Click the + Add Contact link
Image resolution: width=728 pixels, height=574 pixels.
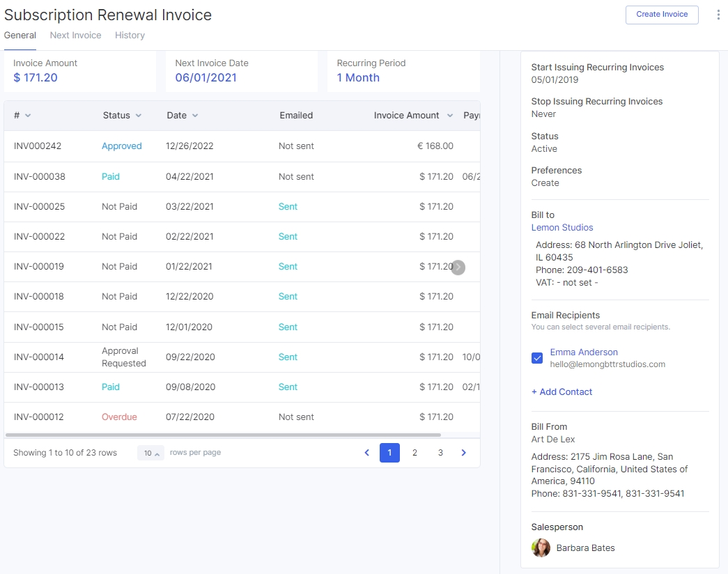[562, 392]
